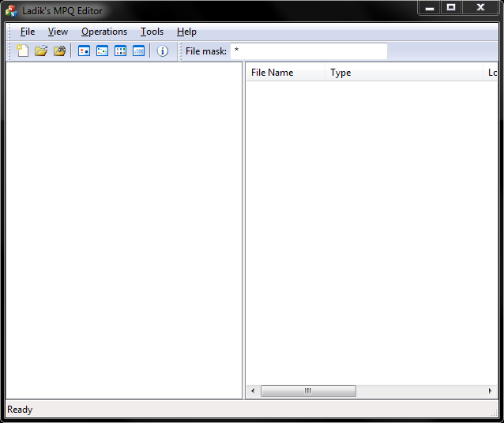Switch to the small icons view
This screenshot has width=504, height=423.
pos(102,51)
